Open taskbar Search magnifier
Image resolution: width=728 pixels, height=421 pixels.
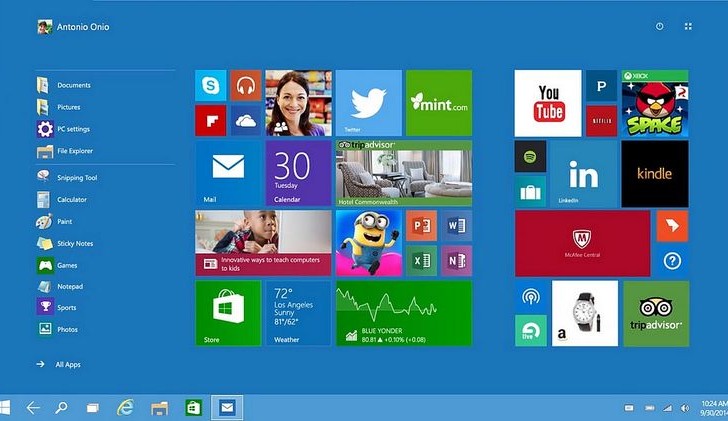61,408
